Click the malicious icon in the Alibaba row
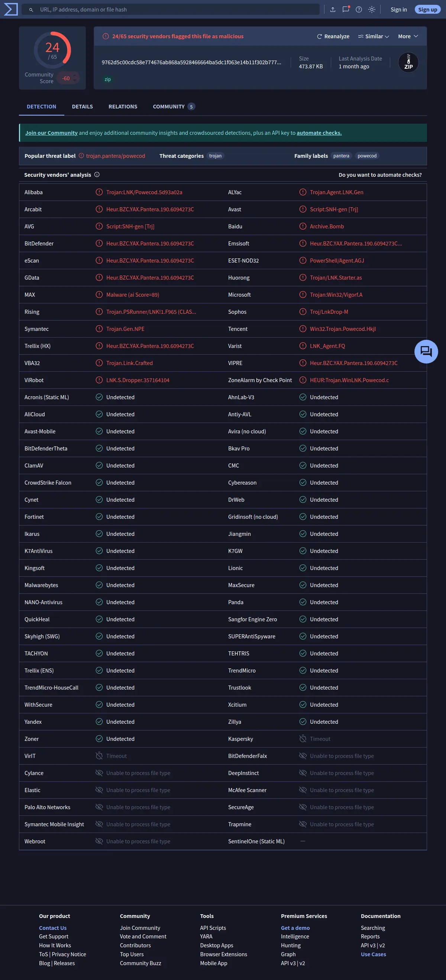 [99, 192]
